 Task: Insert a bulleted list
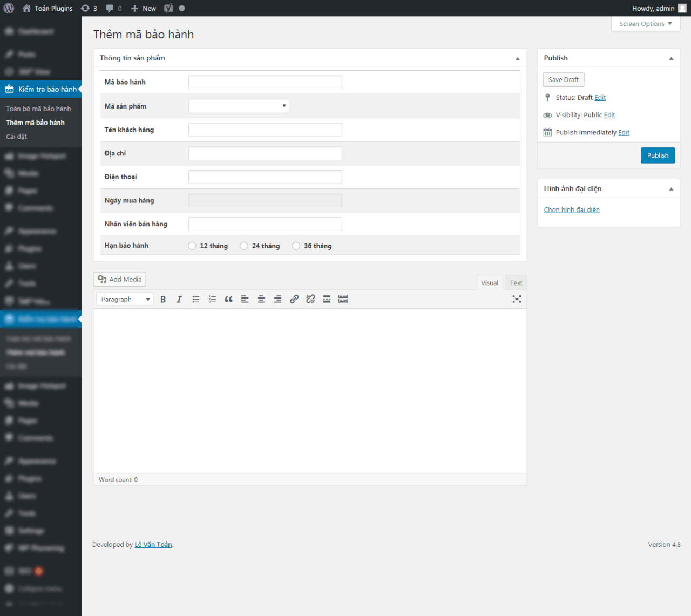[x=196, y=299]
